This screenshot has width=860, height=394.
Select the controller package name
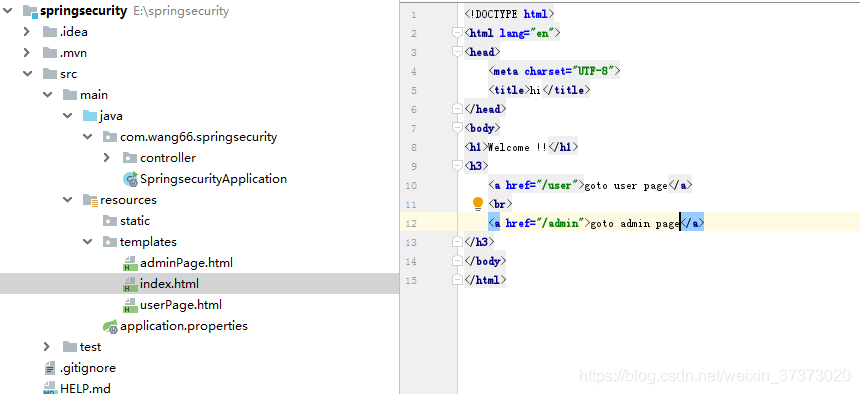coord(168,158)
